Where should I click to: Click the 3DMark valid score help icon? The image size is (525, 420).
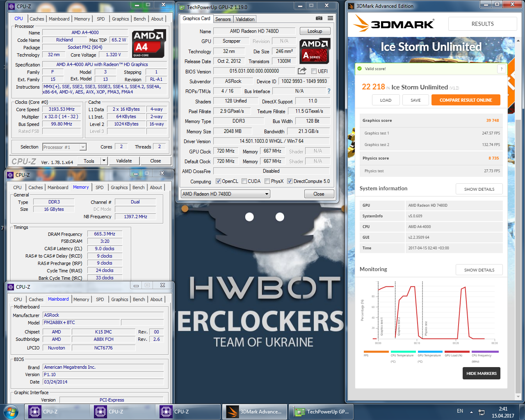(501, 69)
